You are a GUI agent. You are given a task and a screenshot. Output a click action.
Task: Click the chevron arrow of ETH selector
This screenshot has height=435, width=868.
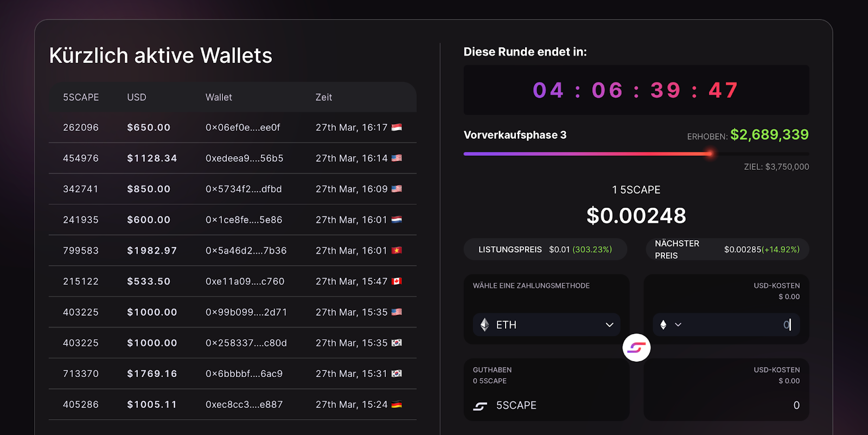tap(609, 325)
